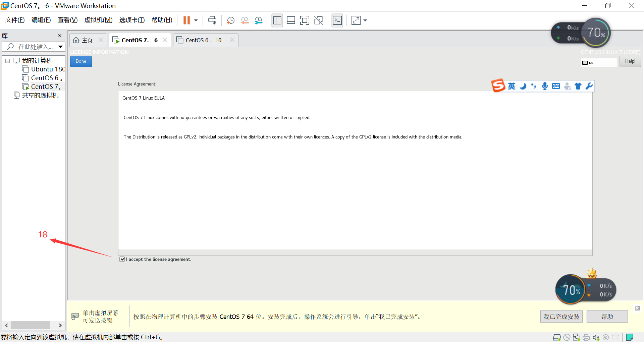Image resolution: width=644 pixels, height=342 pixels.
Task: Click the sound card status icon
Action: tap(596, 337)
